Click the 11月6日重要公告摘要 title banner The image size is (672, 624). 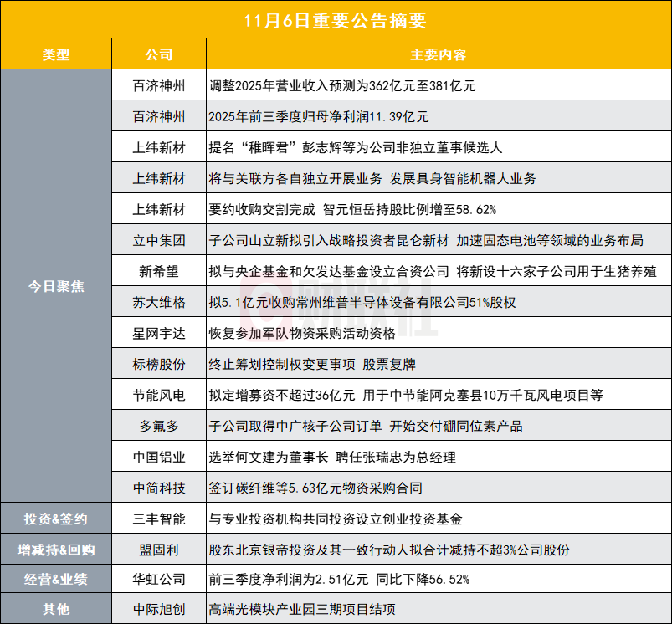336,20
